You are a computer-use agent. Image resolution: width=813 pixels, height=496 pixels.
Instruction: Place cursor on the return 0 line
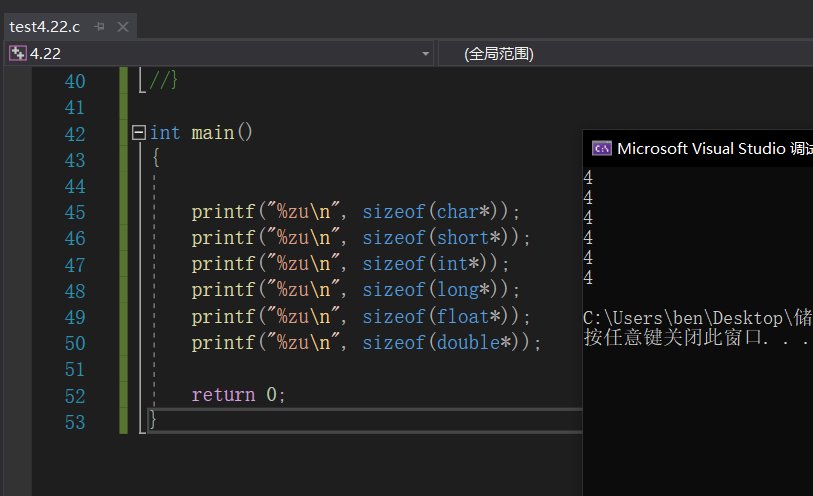pyautogui.click(x=238, y=394)
